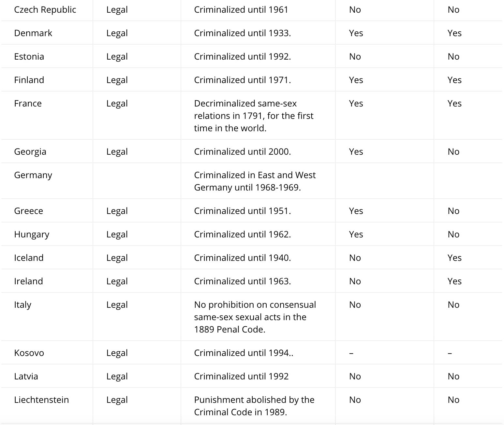Click 'Criminalized until 1992.' in the Estonia row
Image resolution: width=504 pixels, height=425 pixels.
(x=242, y=57)
